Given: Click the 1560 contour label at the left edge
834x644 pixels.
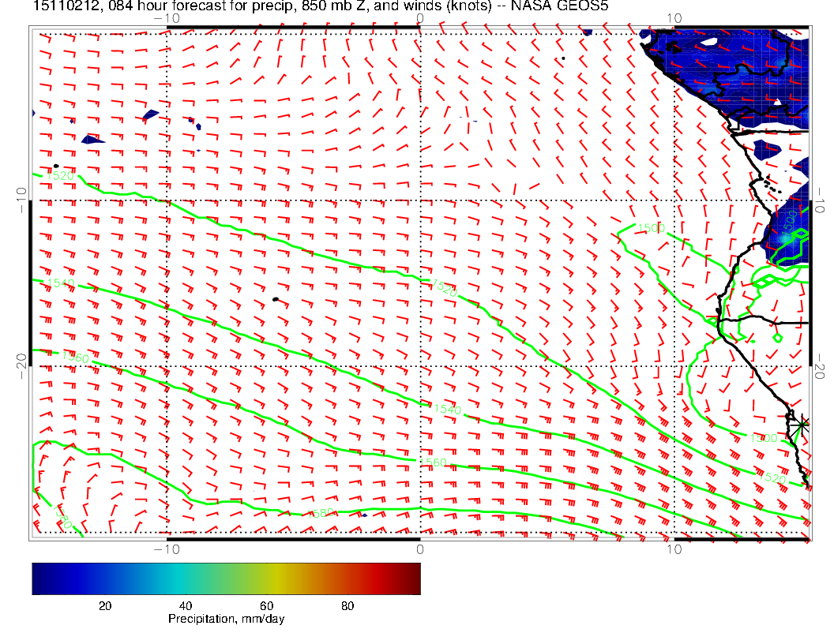Looking at the screenshot, I should coord(75,357).
